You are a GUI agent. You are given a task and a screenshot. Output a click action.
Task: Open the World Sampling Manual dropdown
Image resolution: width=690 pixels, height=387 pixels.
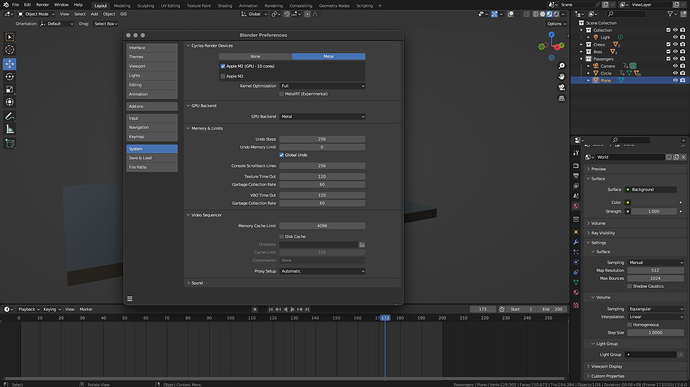656,262
